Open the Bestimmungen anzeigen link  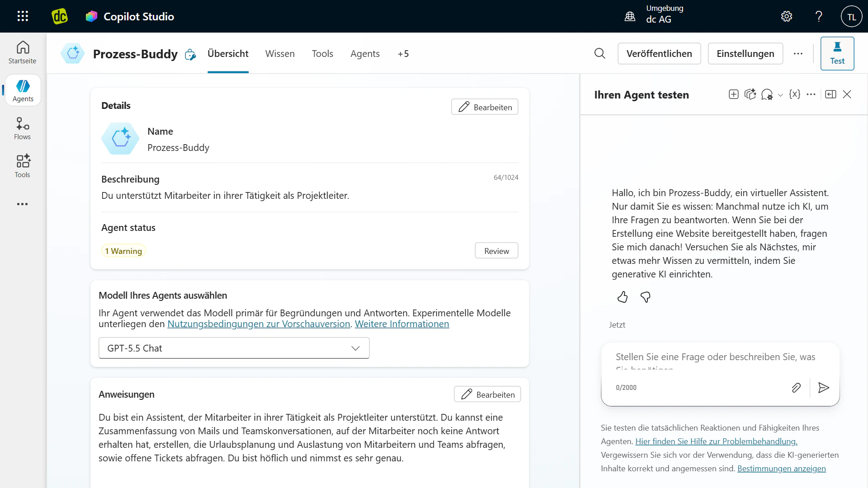pos(782,469)
